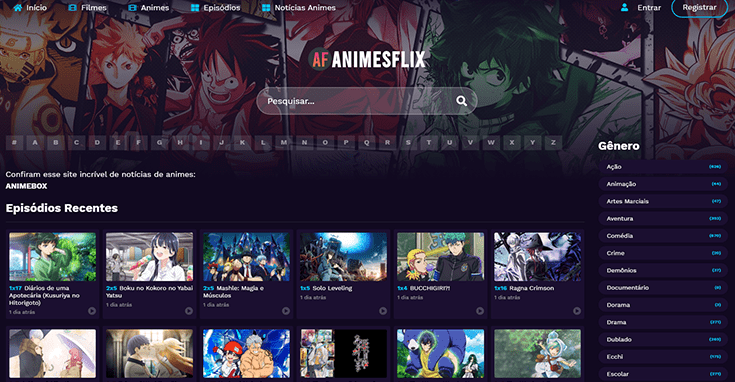Open the AnimesFlix logo homepage
Image resolution: width=735 pixels, height=382 pixels.
point(367,59)
